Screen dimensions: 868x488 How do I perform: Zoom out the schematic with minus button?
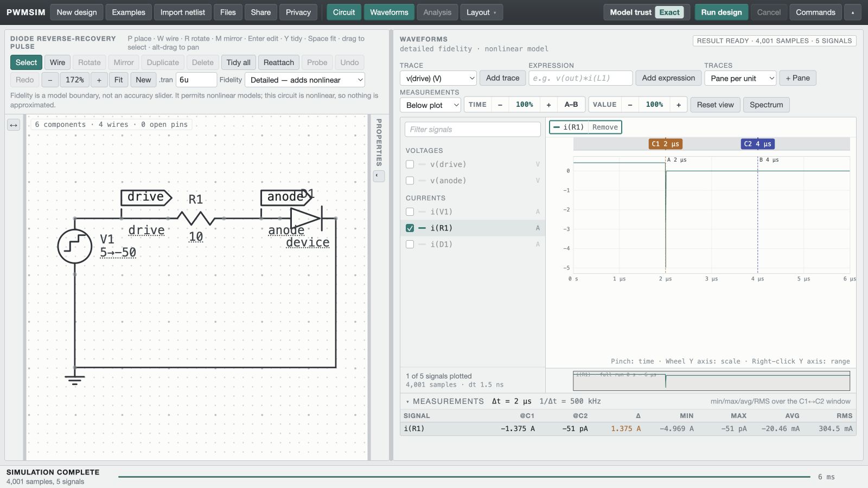point(50,80)
